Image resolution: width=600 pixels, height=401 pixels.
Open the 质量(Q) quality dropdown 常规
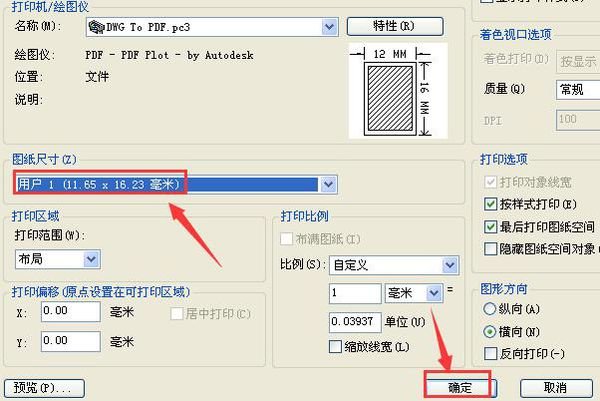coord(578,90)
